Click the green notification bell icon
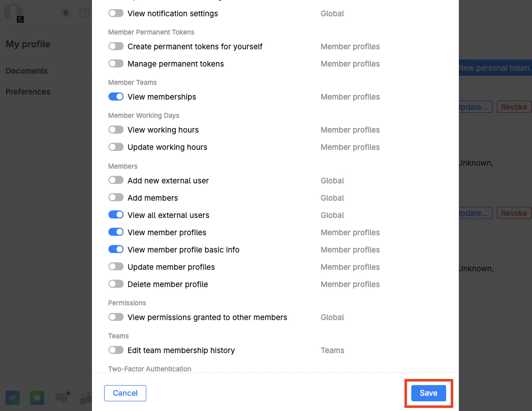Screen dimensions: 532x411 pyautogui.click(x=66, y=13)
